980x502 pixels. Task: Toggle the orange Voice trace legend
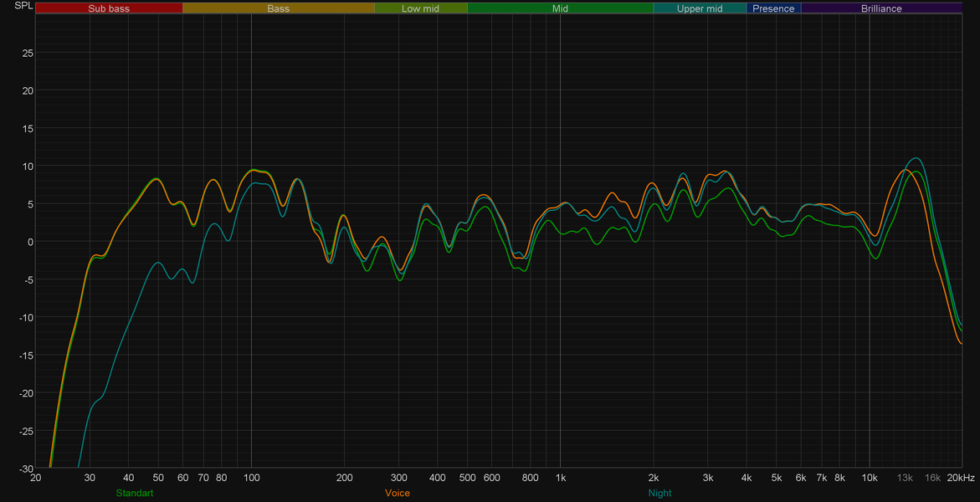pyautogui.click(x=398, y=493)
